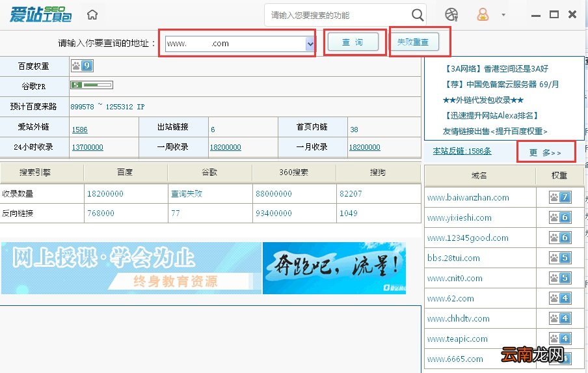Open www.cnit0.com backlink entry
The height and width of the screenshot is (373, 588).
tap(455, 279)
